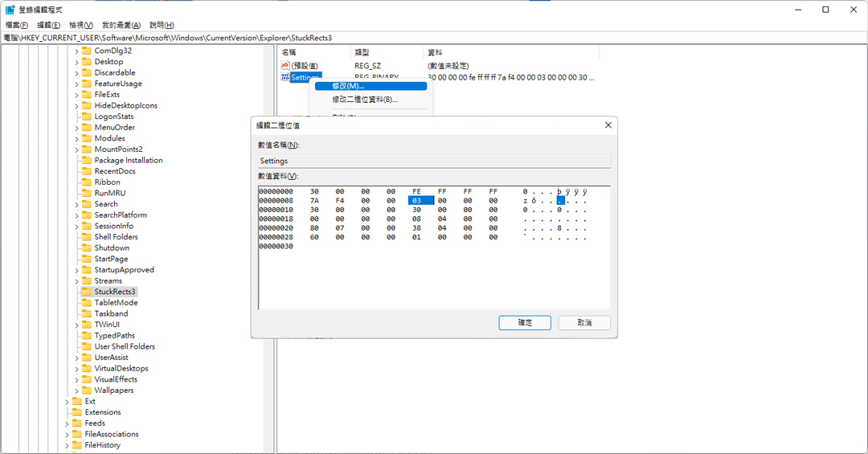This screenshot has width=868, height=454.
Task: Choose 修改二進位資料(B)... context menu entry
Action: (365, 100)
